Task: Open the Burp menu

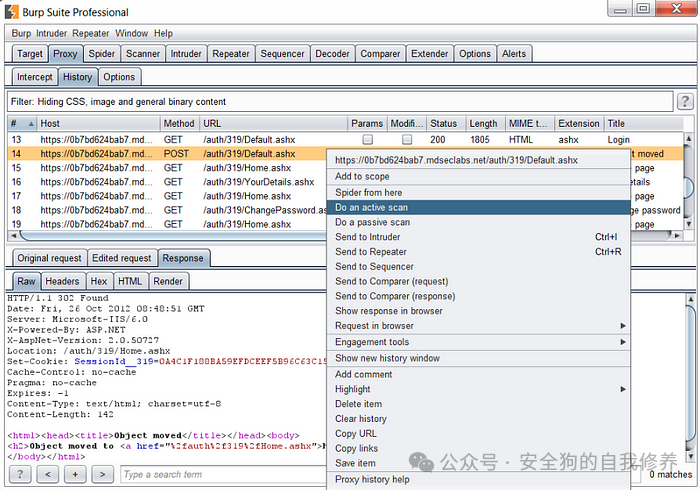Action: click(x=21, y=33)
